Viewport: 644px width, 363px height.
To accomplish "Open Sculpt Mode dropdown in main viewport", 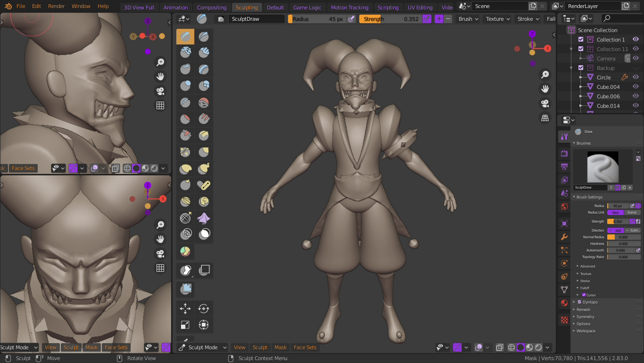I will click(203, 347).
